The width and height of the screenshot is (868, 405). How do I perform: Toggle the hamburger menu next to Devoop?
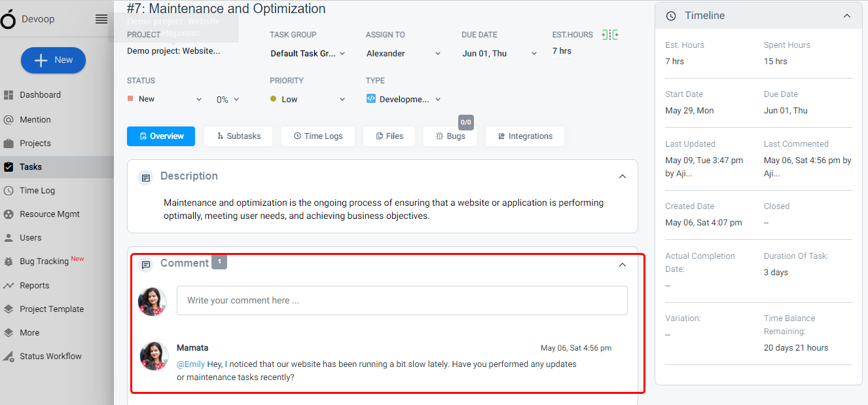tap(101, 19)
